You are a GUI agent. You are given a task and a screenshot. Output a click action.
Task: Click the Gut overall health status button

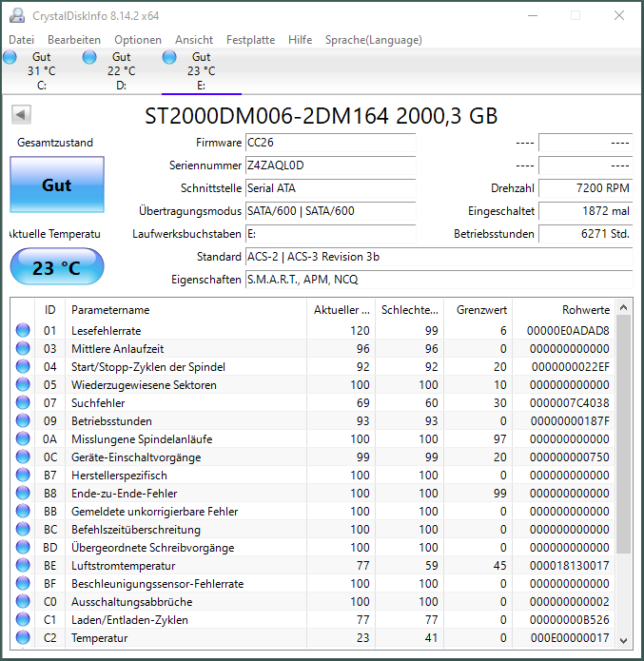57,185
